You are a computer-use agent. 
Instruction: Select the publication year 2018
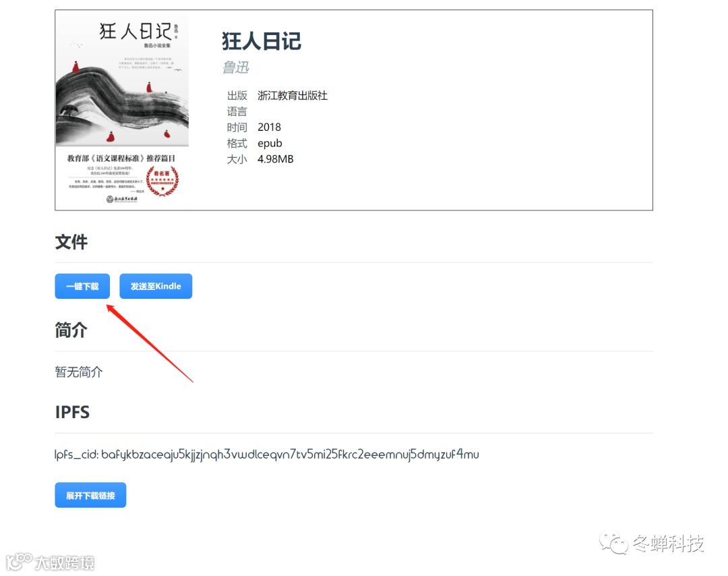(269, 127)
